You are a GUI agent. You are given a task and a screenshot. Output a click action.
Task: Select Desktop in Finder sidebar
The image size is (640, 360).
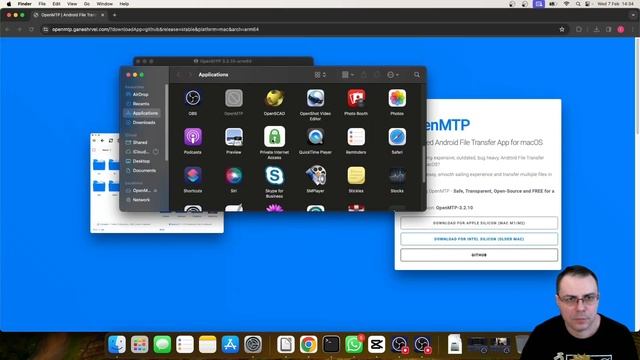click(141, 161)
